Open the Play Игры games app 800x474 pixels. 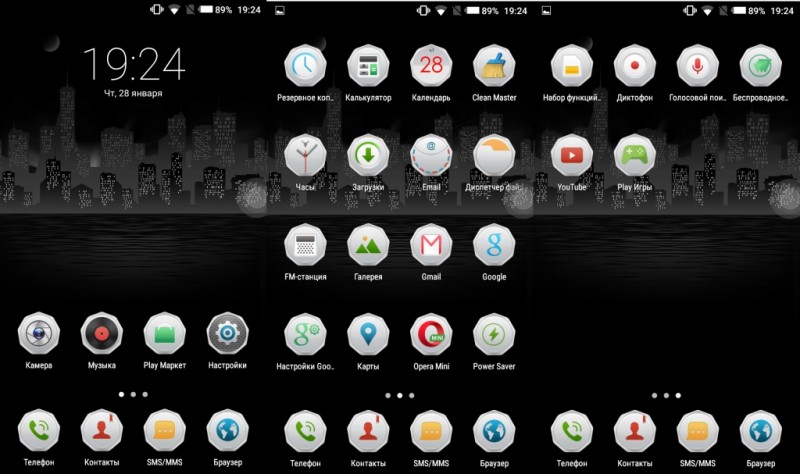pyautogui.click(x=635, y=156)
